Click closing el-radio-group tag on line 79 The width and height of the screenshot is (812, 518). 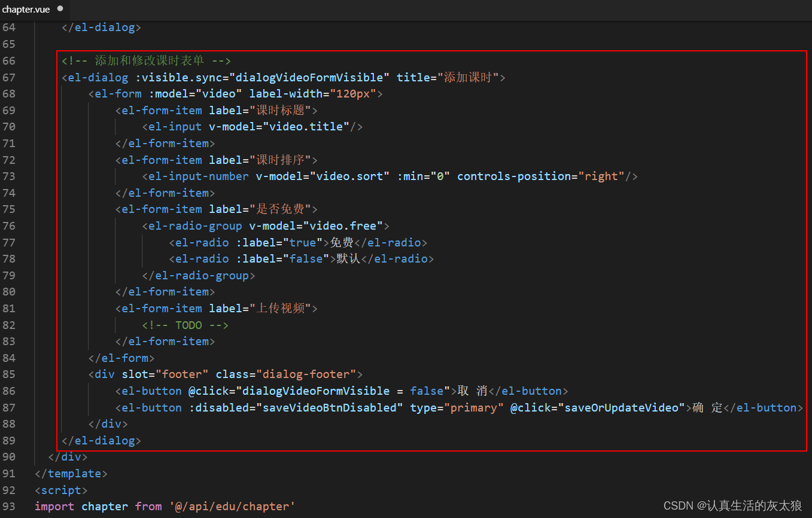coord(199,276)
